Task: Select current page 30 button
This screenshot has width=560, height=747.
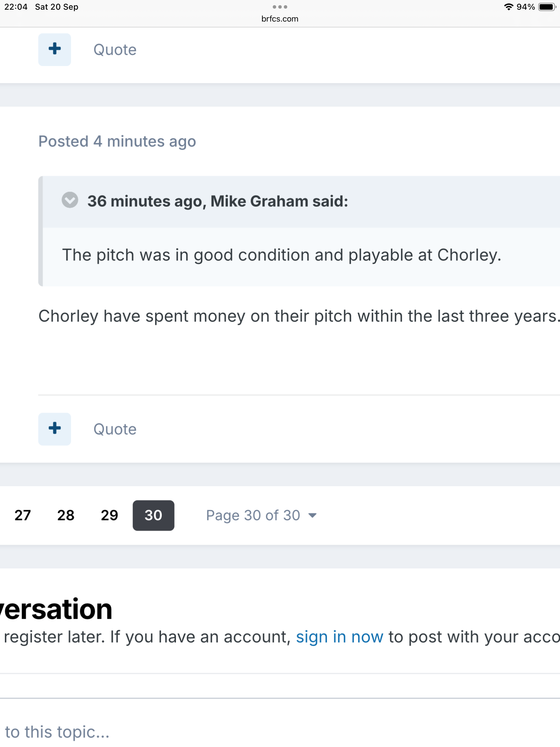Action: [153, 515]
